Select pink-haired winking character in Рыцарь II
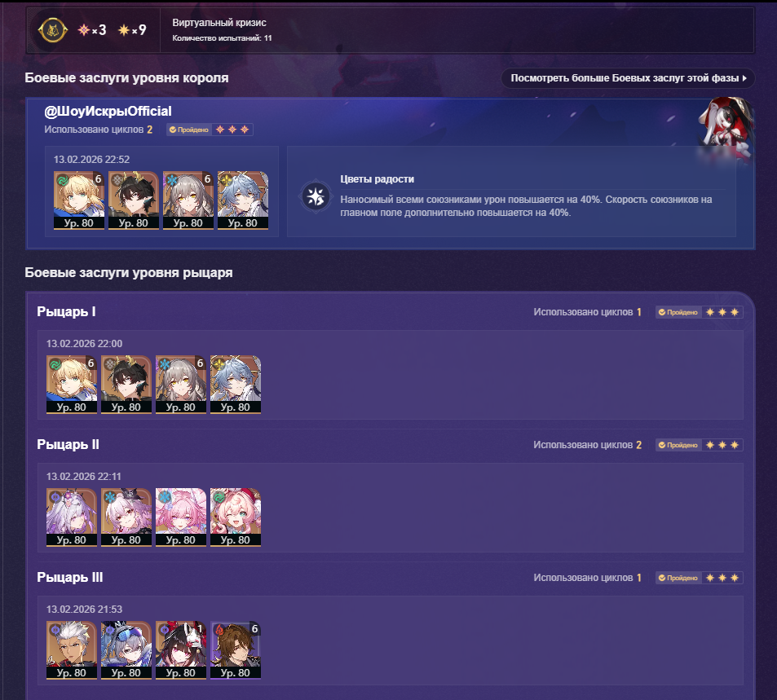The width and height of the screenshot is (777, 700). (x=236, y=517)
